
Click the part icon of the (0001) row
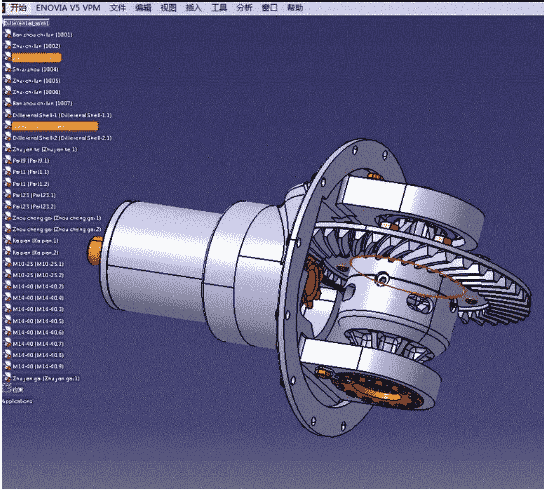click(8, 34)
